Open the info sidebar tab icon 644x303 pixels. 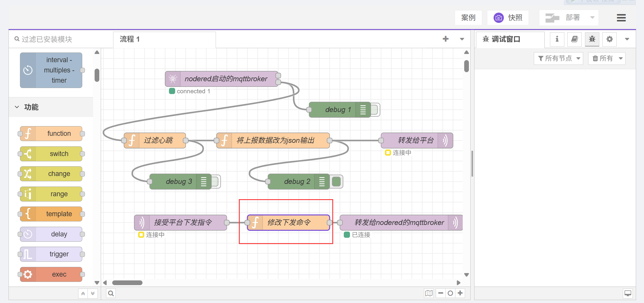pyautogui.click(x=557, y=39)
